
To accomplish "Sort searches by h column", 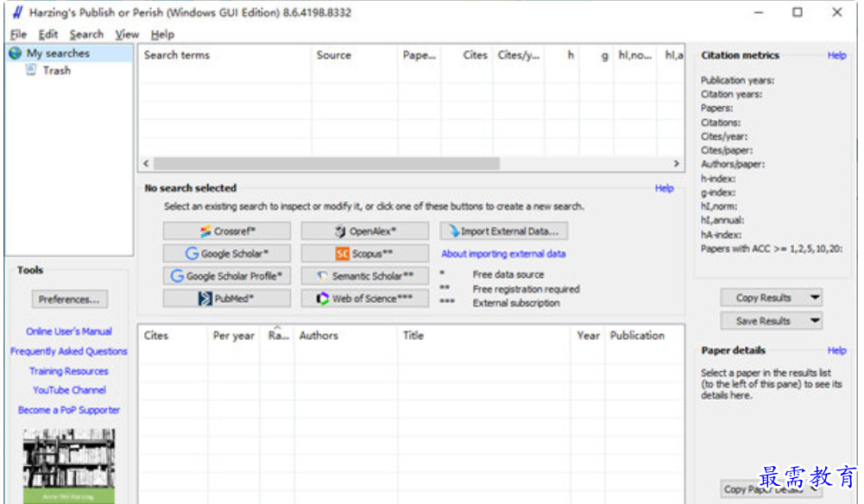I will click(x=562, y=55).
